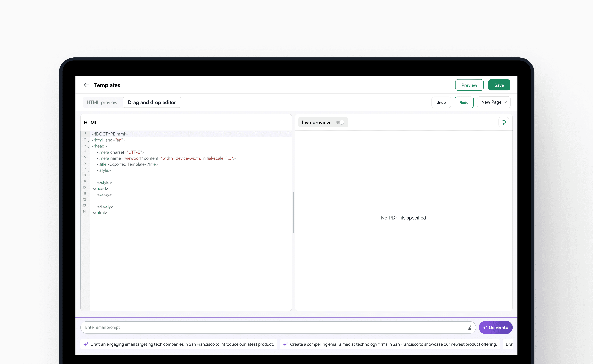Click empty line 8 inside style block
The height and width of the screenshot is (364, 593).
(191, 176)
